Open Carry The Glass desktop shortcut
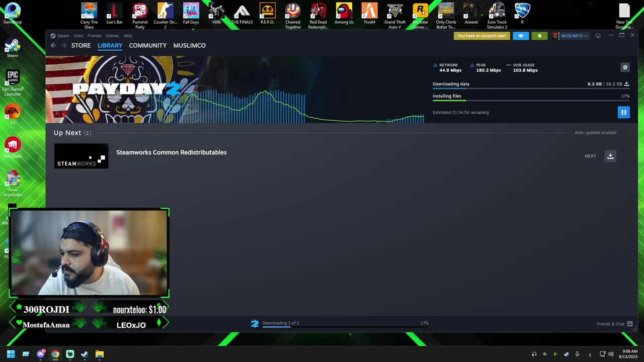This screenshot has height=362, width=644. pos(89,16)
